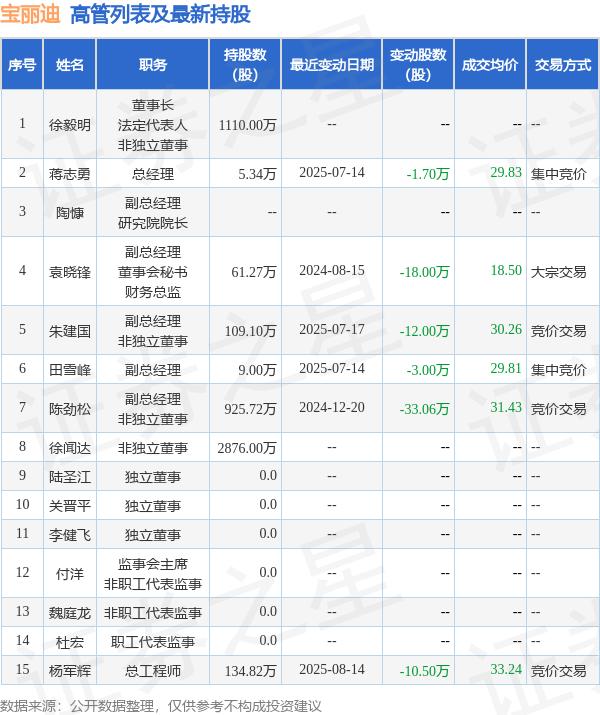Click the name 关晋平
The image size is (600, 715).
70,506
